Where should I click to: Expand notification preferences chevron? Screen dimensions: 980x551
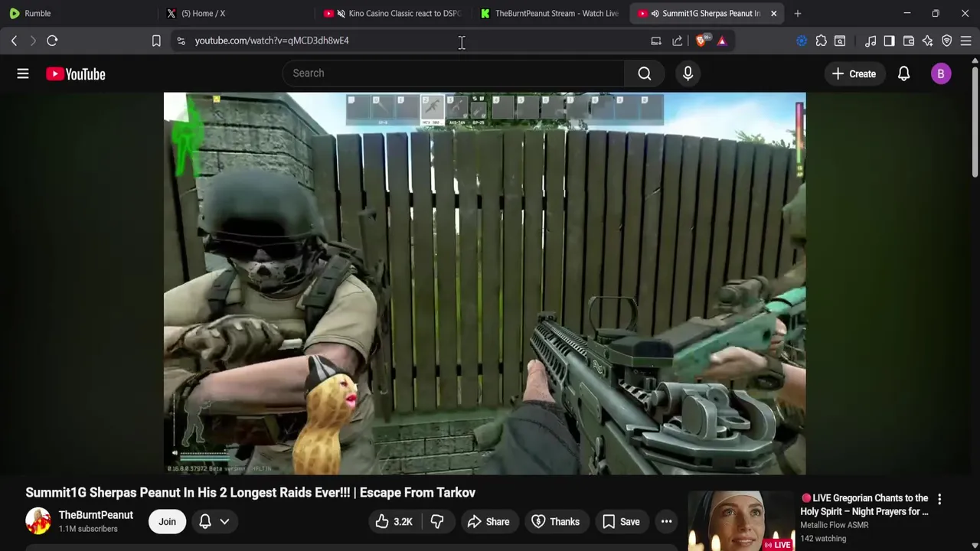click(225, 522)
